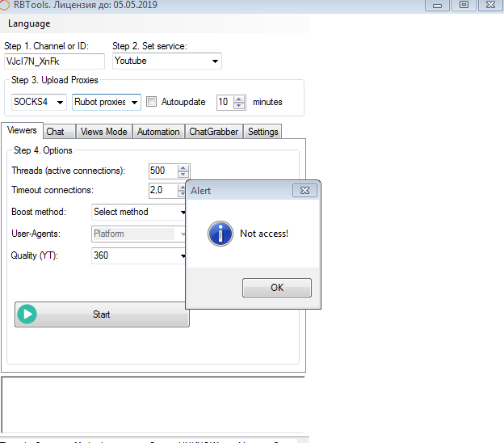Open the Language menu
The image size is (504, 443).
pyautogui.click(x=29, y=23)
